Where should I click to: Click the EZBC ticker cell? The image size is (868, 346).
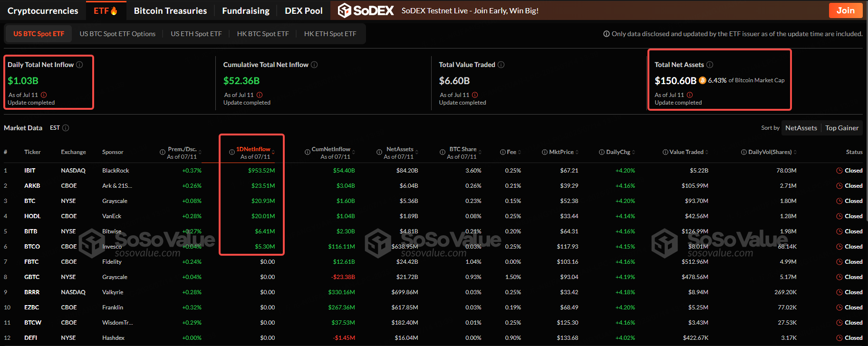click(x=31, y=308)
